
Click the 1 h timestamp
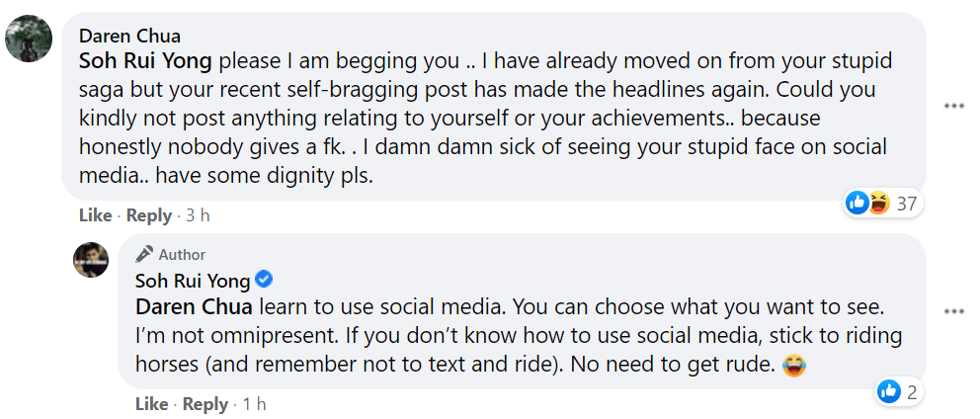point(254,404)
